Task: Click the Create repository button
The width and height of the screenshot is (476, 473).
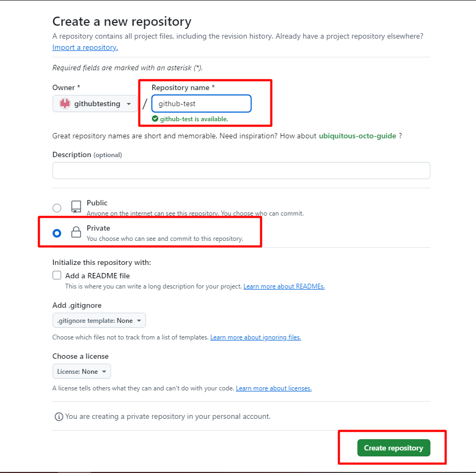Action: pyautogui.click(x=394, y=448)
